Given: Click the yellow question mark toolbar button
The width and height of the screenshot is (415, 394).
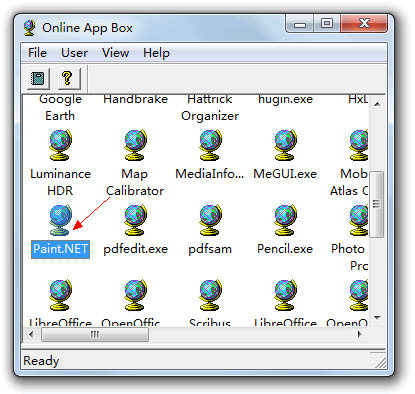Looking at the screenshot, I should [69, 79].
